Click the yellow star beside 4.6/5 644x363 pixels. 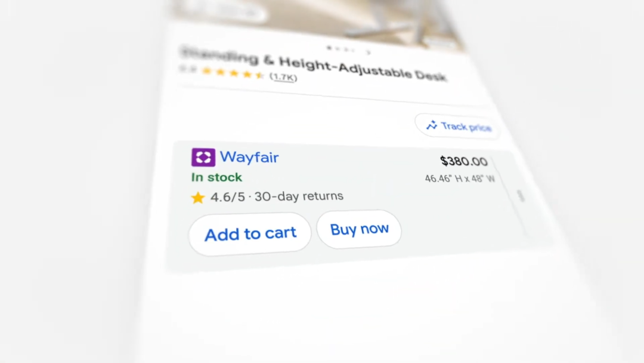tap(197, 198)
